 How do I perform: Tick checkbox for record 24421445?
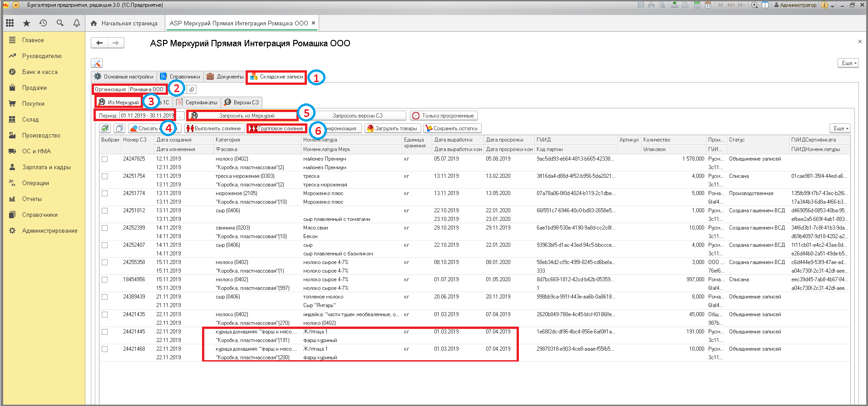pos(105,332)
